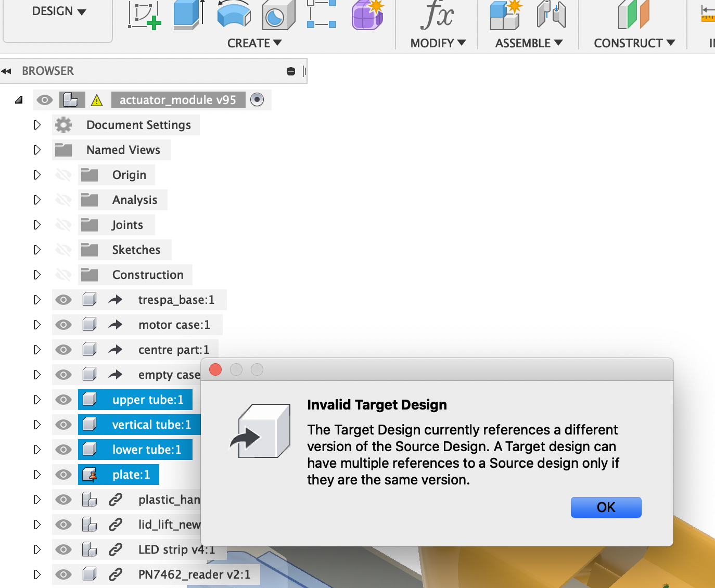Image resolution: width=715 pixels, height=588 pixels.
Task: Select the Extrude tool icon
Action: (x=188, y=15)
